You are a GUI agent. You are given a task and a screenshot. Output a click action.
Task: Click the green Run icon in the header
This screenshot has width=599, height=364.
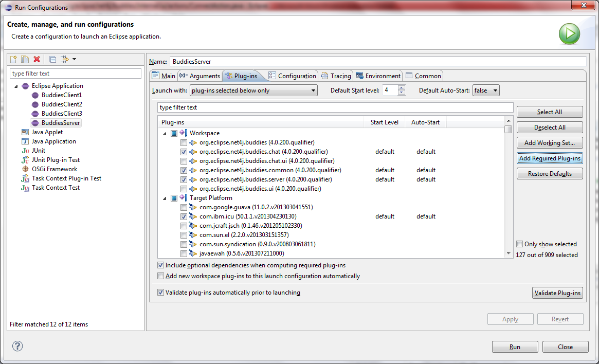click(x=569, y=34)
